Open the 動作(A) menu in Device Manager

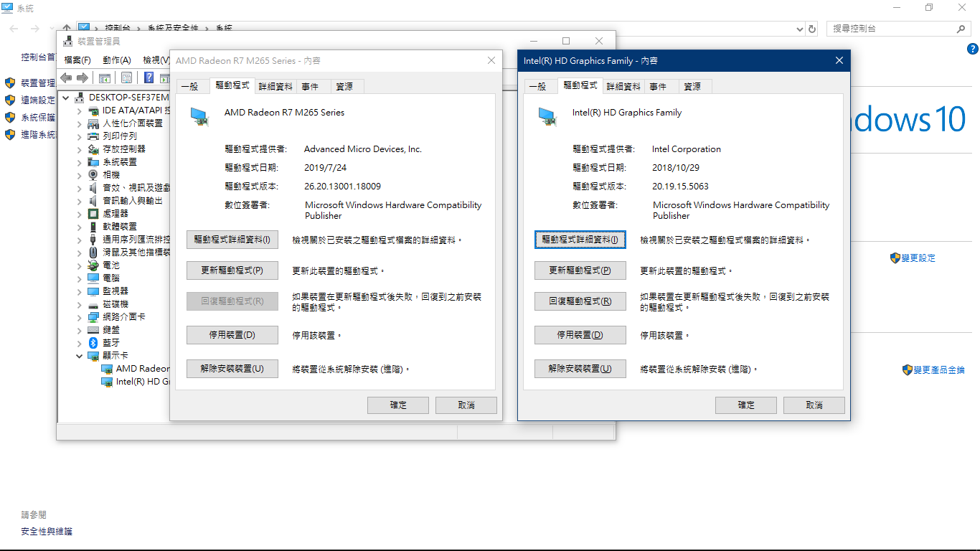click(x=117, y=60)
